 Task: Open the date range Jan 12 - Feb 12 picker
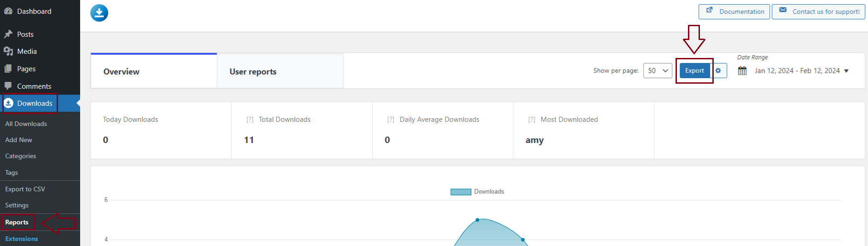tap(797, 70)
